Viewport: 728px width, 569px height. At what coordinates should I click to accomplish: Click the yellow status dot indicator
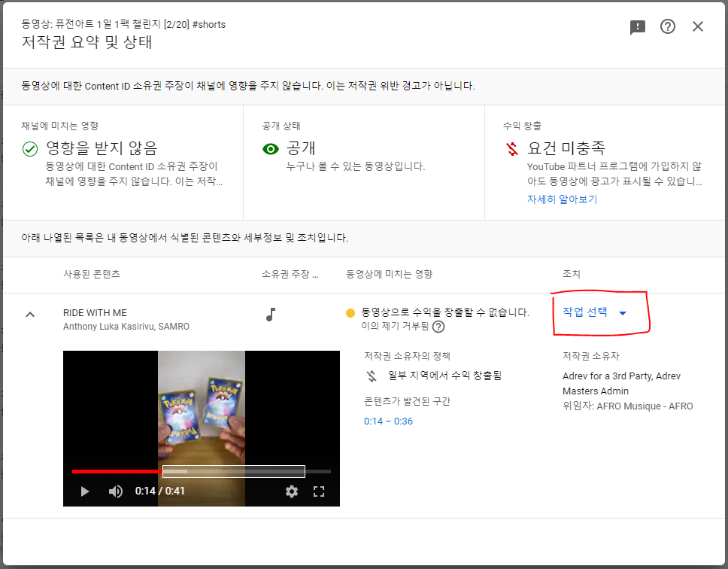pos(350,312)
